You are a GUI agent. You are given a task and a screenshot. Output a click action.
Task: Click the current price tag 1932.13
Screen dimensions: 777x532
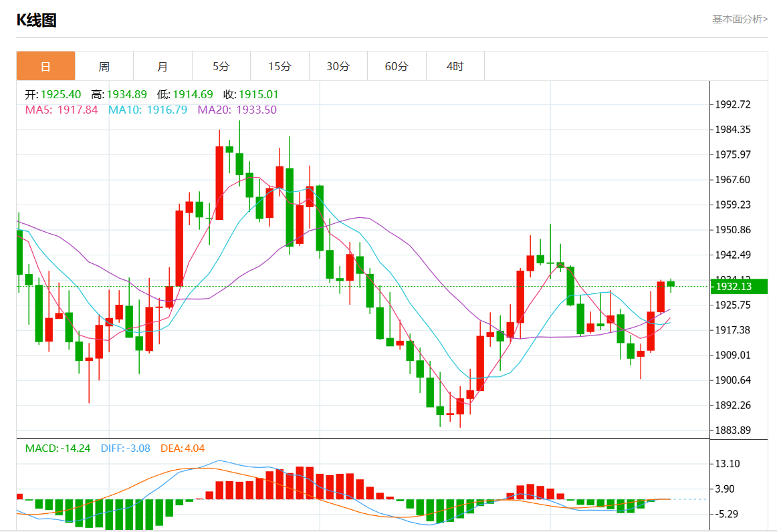pos(739,286)
